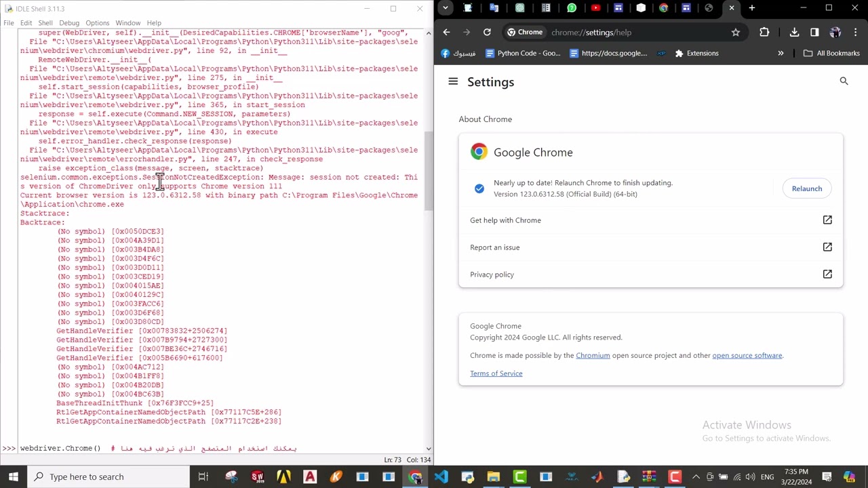
Task: Open the File menu in IDLE Shell
Action: pyautogui.click(x=9, y=23)
